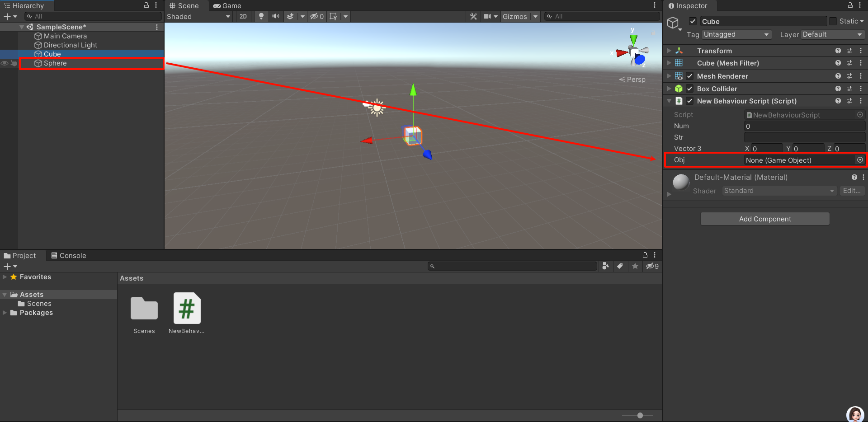The height and width of the screenshot is (422, 868).
Task: Open the Console tab
Action: point(69,256)
